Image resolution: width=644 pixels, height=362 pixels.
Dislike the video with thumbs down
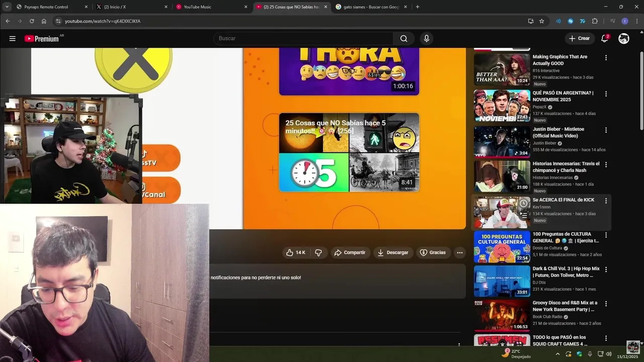tap(318, 252)
